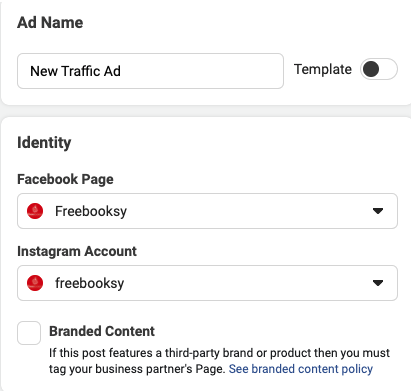Click the Identity section heading
The width and height of the screenshot is (411, 391).
click(x=44, y=143)
